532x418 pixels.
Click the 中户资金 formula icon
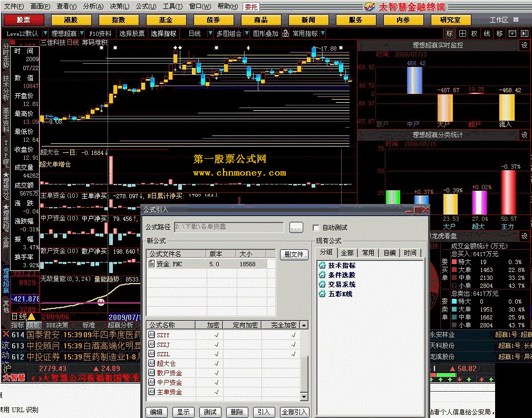[x=152, y=382]
